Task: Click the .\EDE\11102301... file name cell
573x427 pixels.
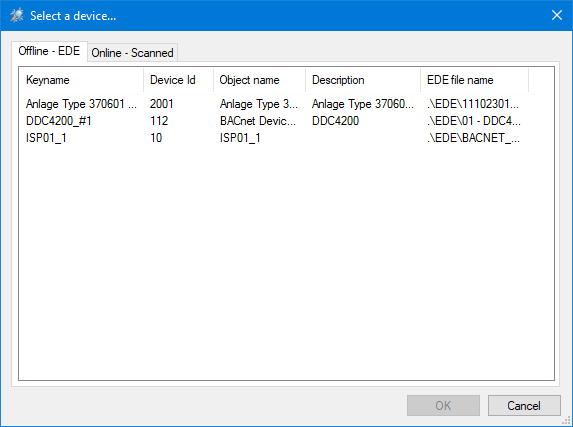Action: coord(473,104)
